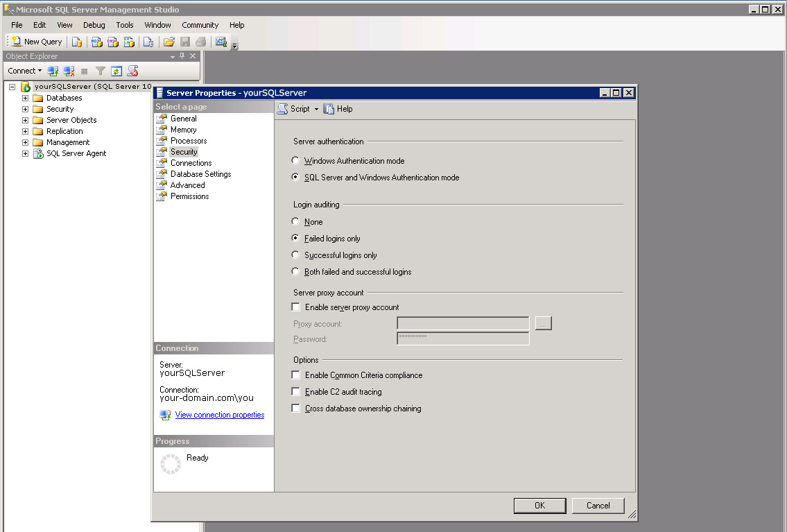Click the Open File folder icon
The image size is (787, 532).
tap(169, 42)
